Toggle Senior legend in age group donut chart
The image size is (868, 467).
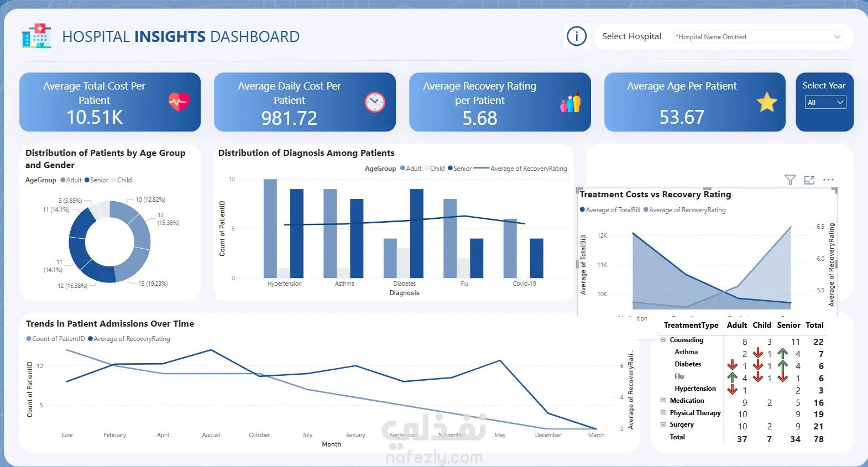96,180
